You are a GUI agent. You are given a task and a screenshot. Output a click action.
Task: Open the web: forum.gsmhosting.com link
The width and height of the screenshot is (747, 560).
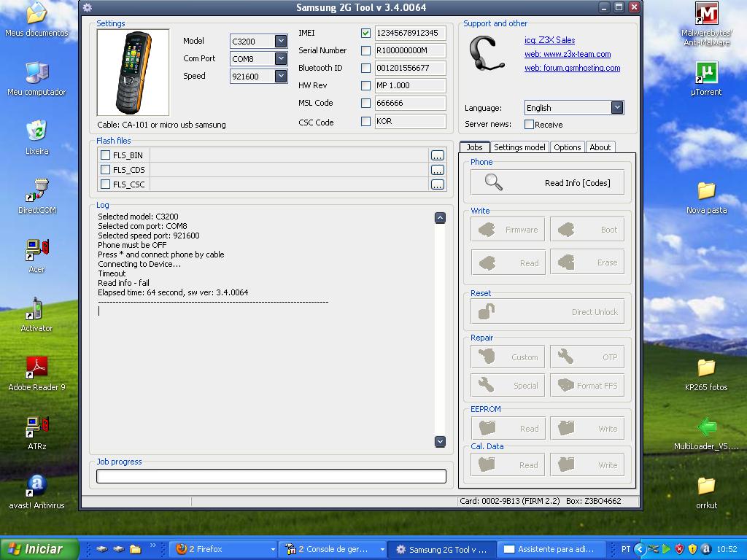coord(572,68)
